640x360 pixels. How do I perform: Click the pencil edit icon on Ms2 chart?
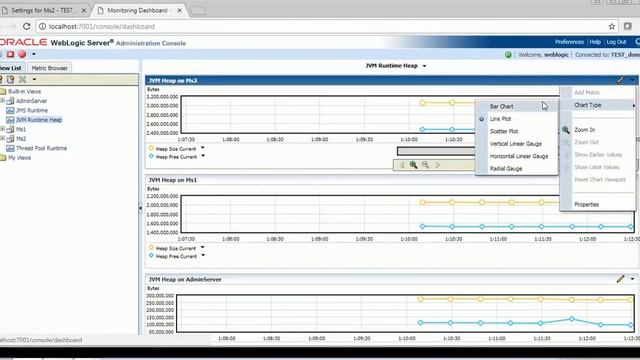click(x=620, y=80)
